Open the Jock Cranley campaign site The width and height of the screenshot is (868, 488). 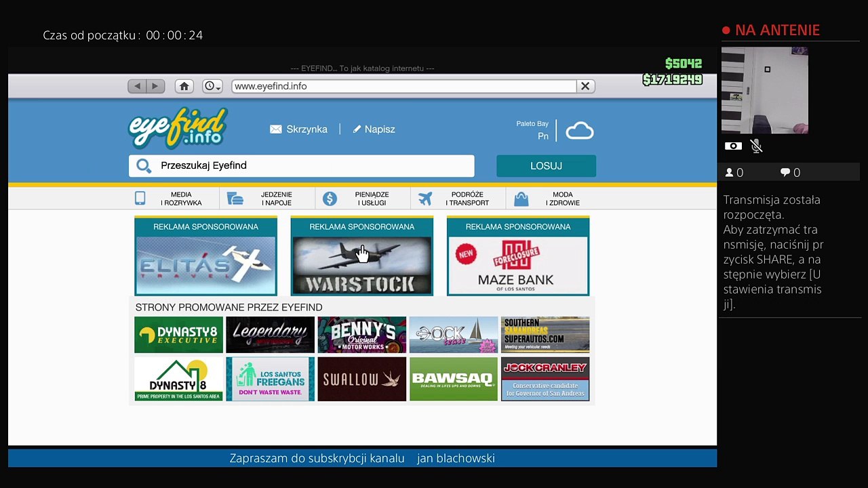point(545,380)
